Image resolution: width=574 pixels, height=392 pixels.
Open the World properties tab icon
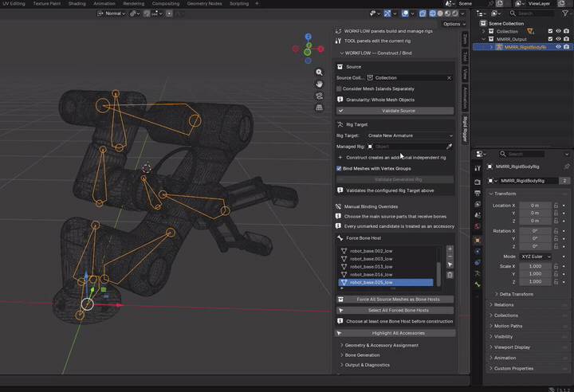(x=478, y=226)
